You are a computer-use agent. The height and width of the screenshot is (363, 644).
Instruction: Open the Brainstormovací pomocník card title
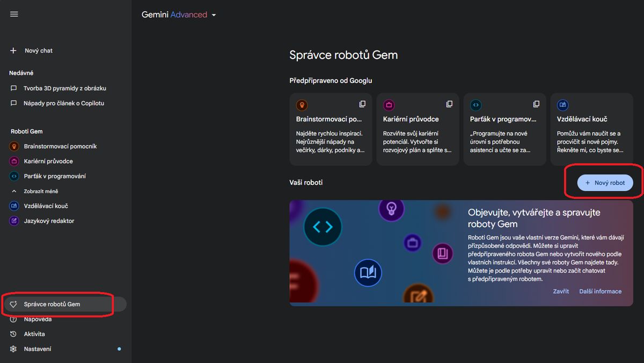pyautogui.click(x=329, y=119)
